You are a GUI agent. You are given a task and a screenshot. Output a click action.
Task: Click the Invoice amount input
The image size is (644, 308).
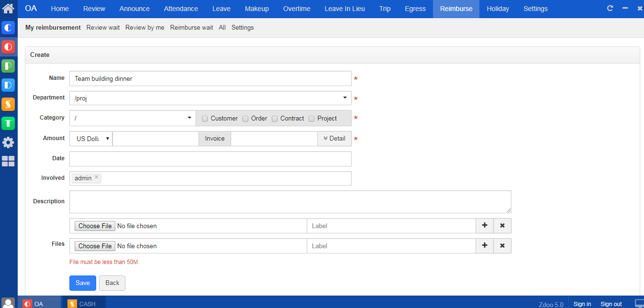click(274, 139)
